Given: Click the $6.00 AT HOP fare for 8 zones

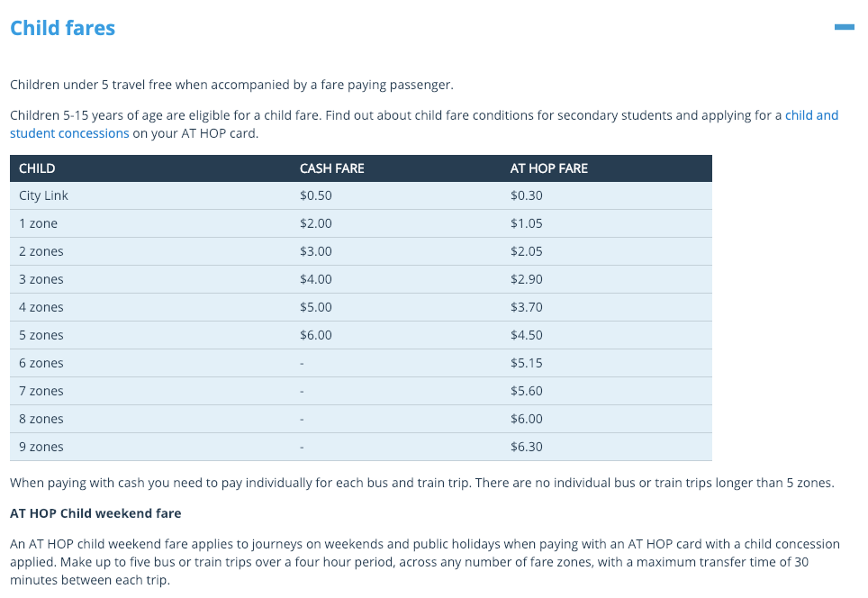Looking at the screenshot, I should [527, 419].
